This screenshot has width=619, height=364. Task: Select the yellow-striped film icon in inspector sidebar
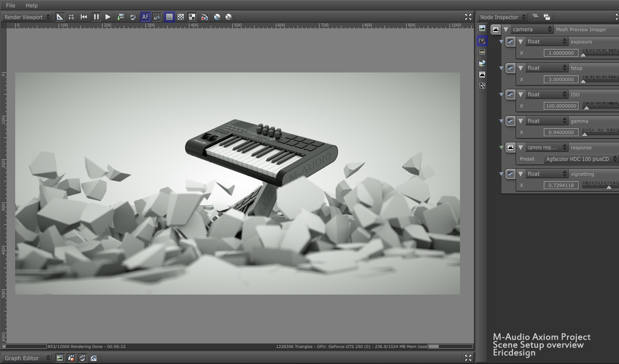[482, 52]
